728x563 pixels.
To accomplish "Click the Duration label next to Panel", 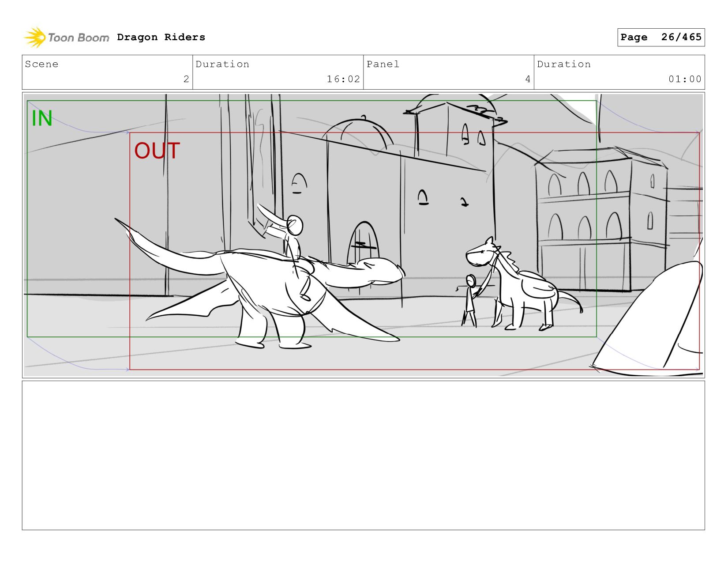I will click(564, 64).
